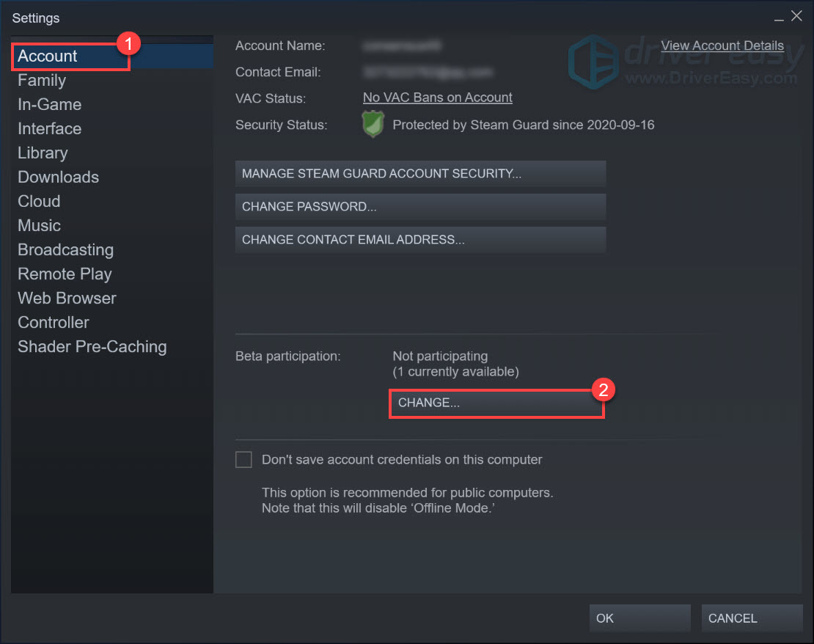Viewport: 814px width, 644px height.
Task: Confirm settings with the OK button
Action: (x=639, y=618)
